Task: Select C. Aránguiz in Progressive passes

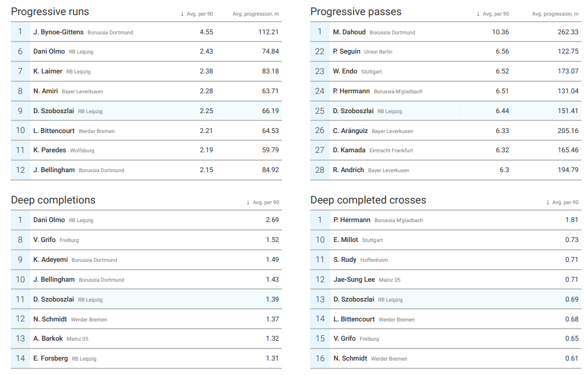Action: pos(351,131)
